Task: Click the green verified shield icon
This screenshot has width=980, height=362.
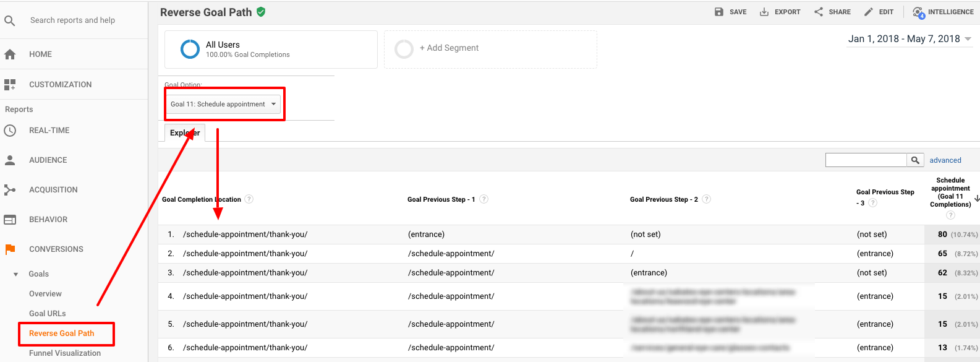Action: [x=262, y=12]
